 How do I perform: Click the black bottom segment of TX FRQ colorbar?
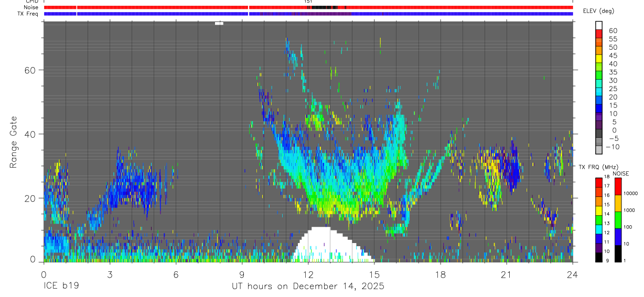[599, 258]
